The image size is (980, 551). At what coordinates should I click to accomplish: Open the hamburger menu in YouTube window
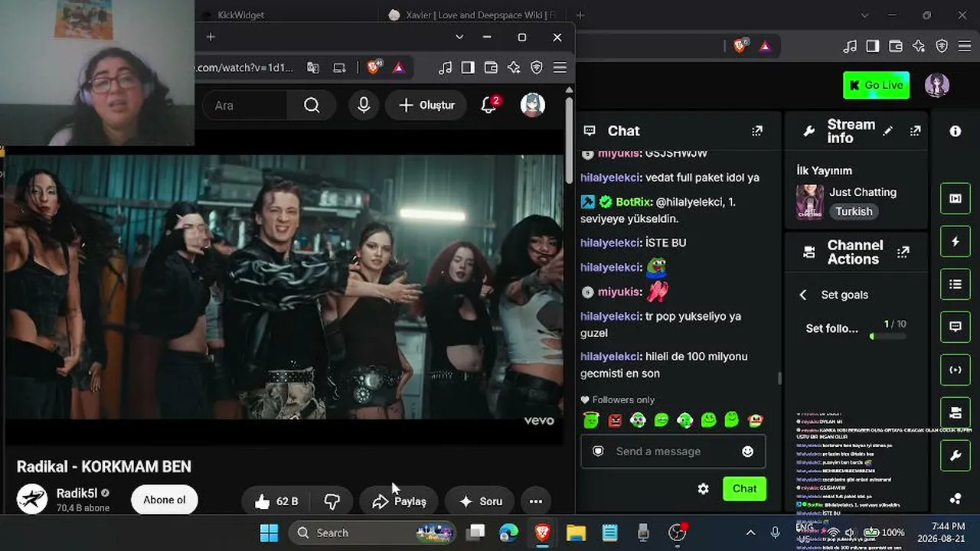point(560,68)
